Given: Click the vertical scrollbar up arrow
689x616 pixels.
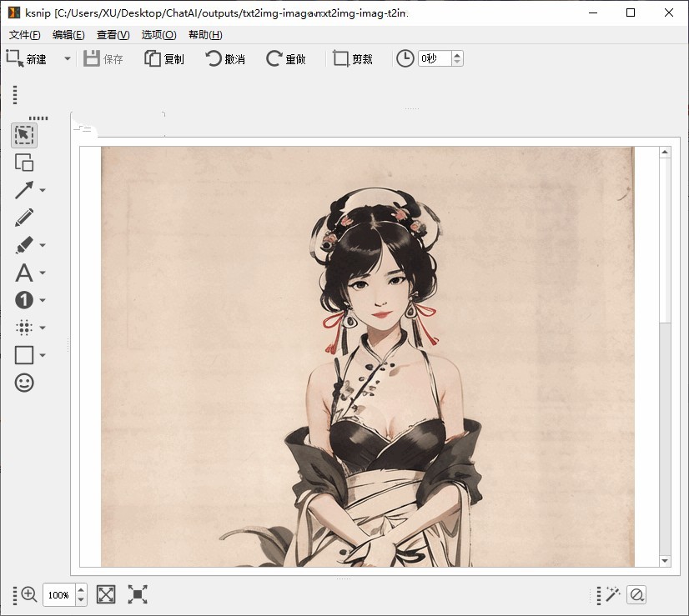Looking at the screenshot, I should (665, 153).
